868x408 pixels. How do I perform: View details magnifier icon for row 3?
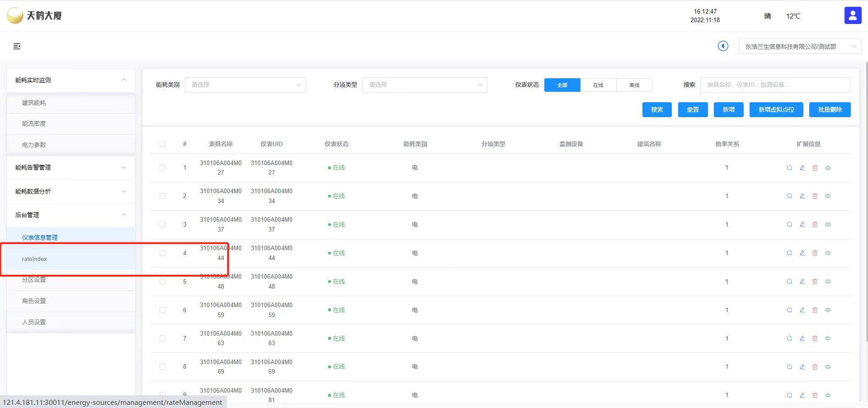pos(789,225)
